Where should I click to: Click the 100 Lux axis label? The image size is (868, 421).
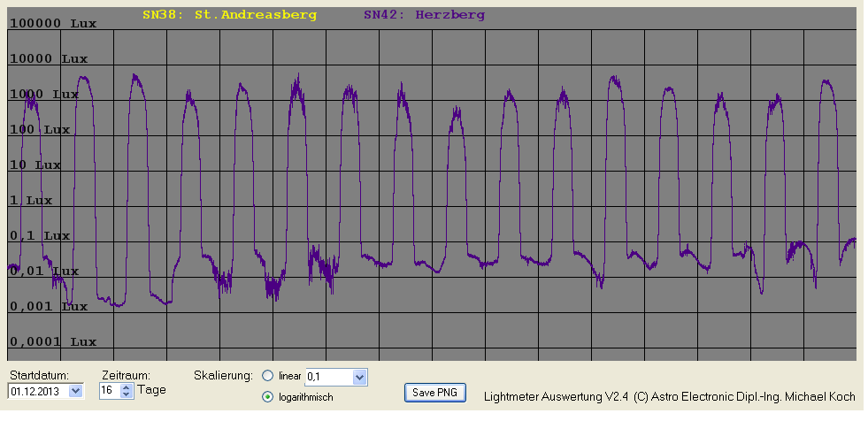40,129
